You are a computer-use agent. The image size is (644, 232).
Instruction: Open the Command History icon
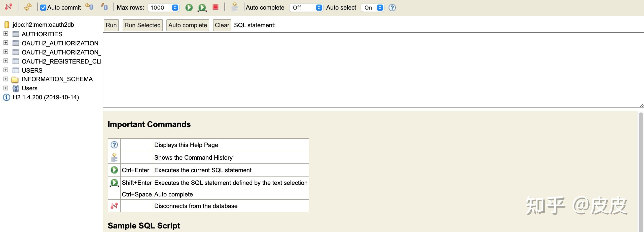[x=234, y=7]
